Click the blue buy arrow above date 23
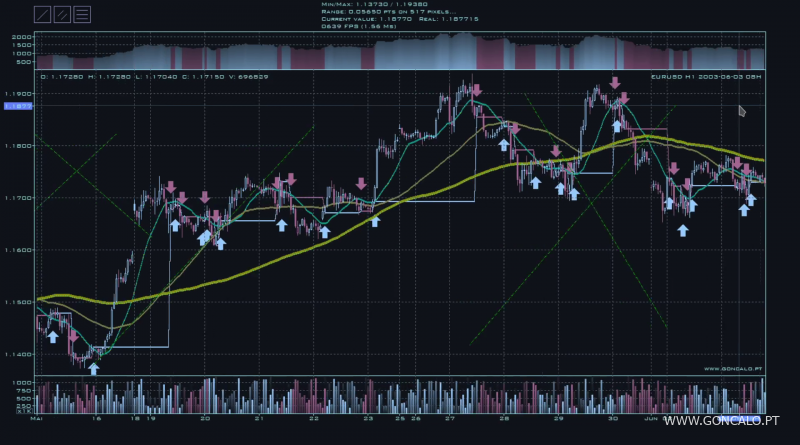This screenshot has width=800, height=445. pyautogui.click(x=375, y=221)
